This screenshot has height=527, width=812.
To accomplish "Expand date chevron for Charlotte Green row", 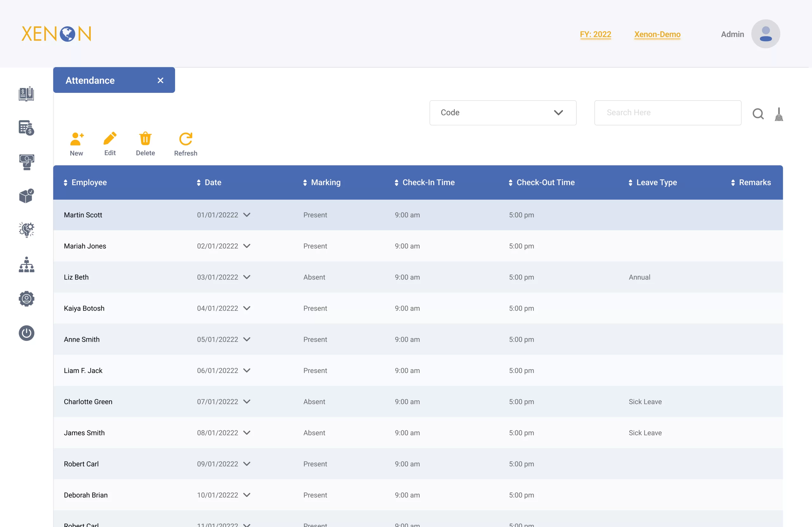I will [x=247, y=402].
